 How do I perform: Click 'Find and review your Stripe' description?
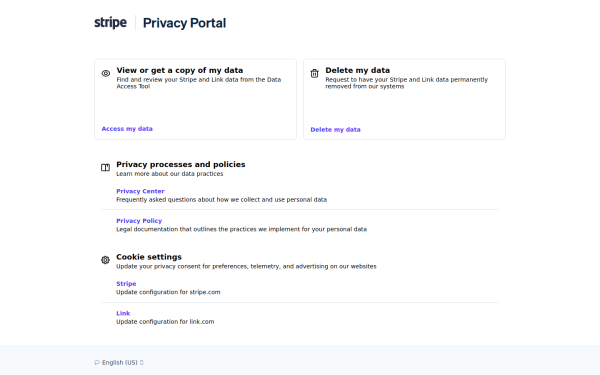pos(199,83)
